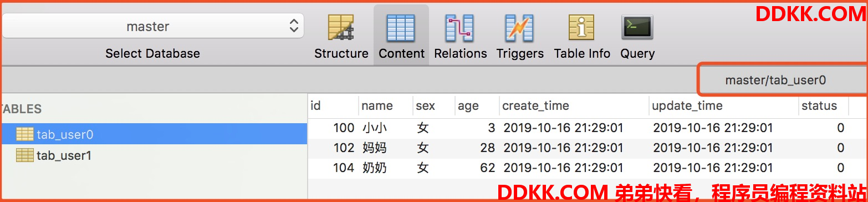This screenshot has width=868, height=202.
Task: Sort by the id column header
Action: pyautogui.click(x=333, y=105)
